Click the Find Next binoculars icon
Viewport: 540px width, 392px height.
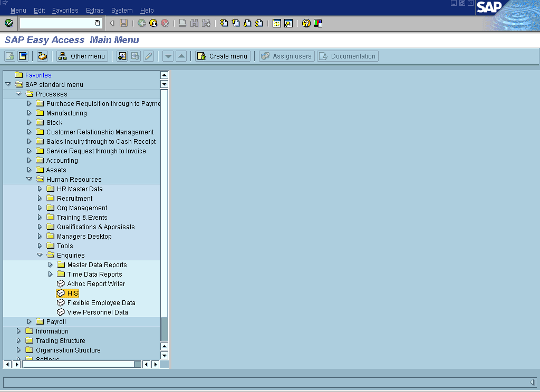pos(206,23)
